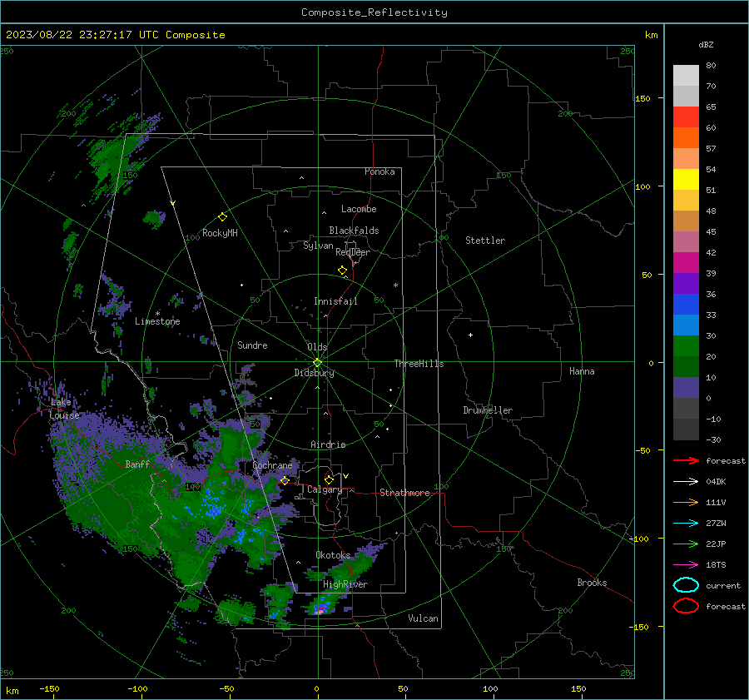Click the red forecast arrow in legend
749x700 pixels.
tap(686, 460)
